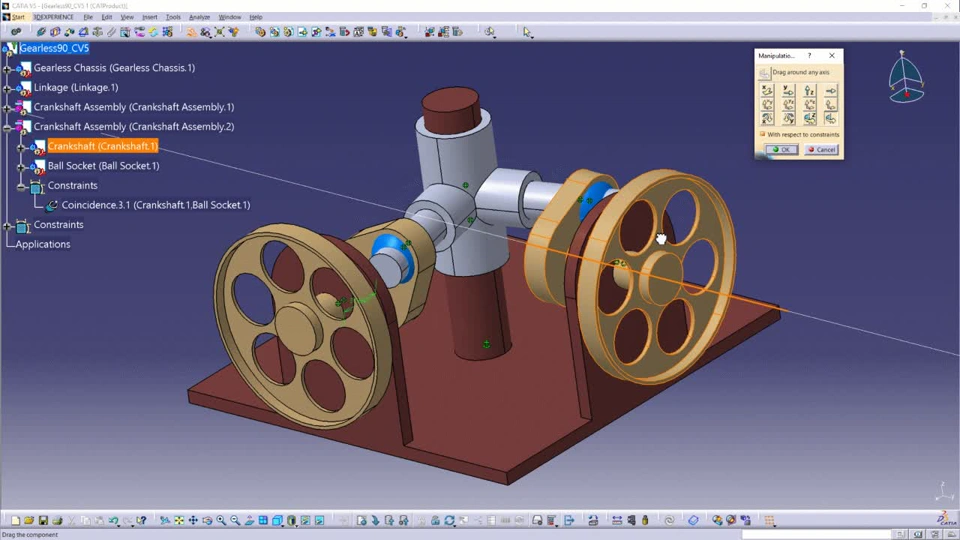Click the selection arrow icon in top toolbar
This screenshot has width=960, height=540.
(527, 32)
